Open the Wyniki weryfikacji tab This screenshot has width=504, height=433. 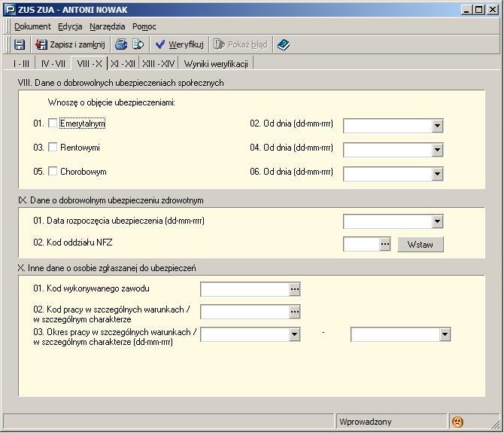pyautogui.click(x=216, y=64)
